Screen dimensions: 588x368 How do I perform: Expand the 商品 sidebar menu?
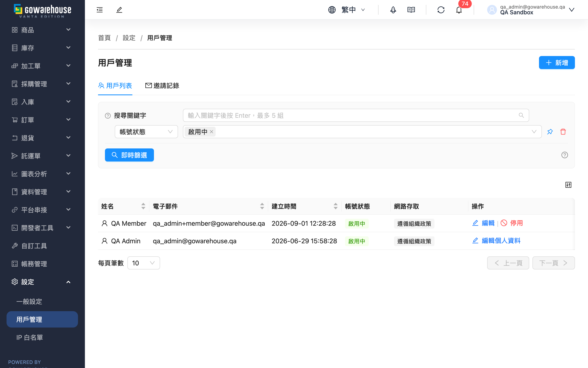pos(42,30)
